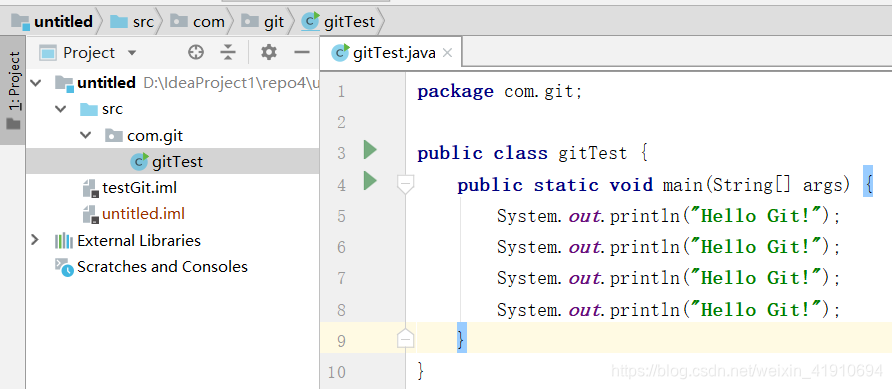Click the untitled.iml file icon

click(x=90, y=214)
